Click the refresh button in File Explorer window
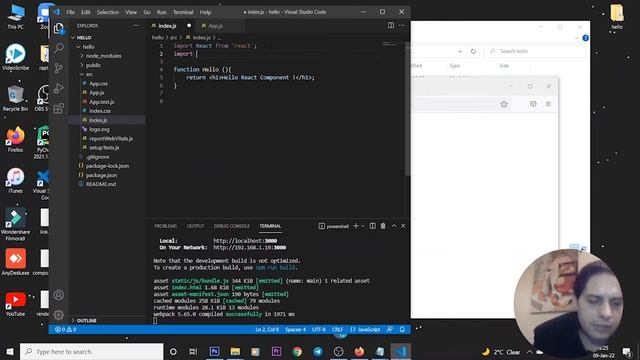The height and width of the screenshot is (360, 640). (473, 51)
